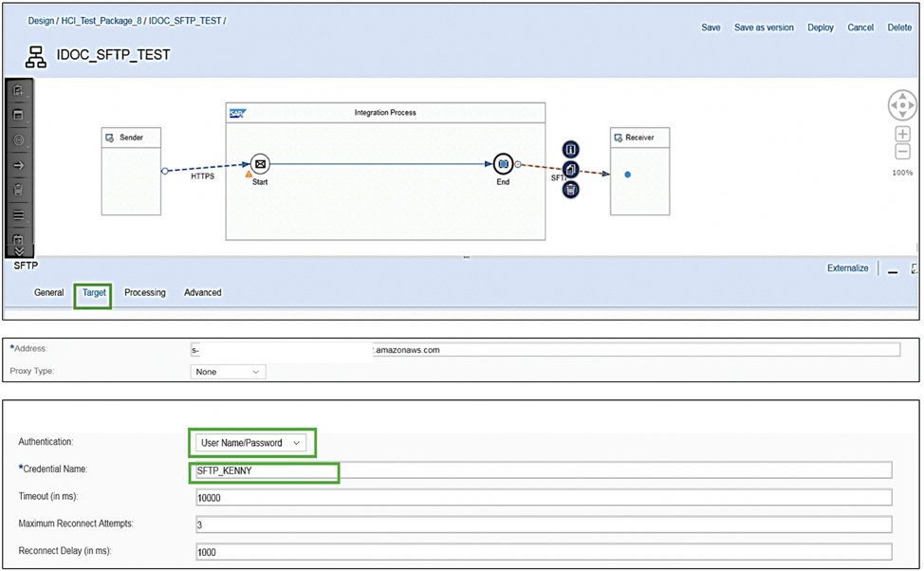Screen dimensions: 924x571
Task: Click the trash icon on the SFTP channel
Action: [x=571, y=189]
